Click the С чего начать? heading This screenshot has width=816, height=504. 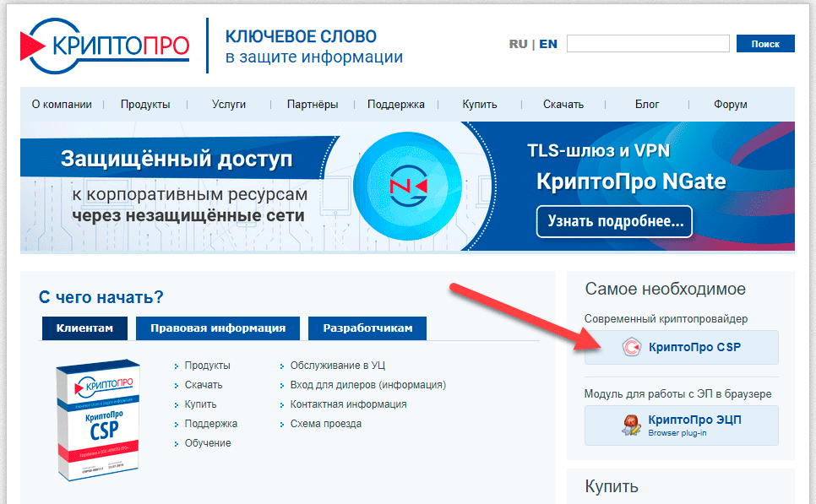(101, 297)
